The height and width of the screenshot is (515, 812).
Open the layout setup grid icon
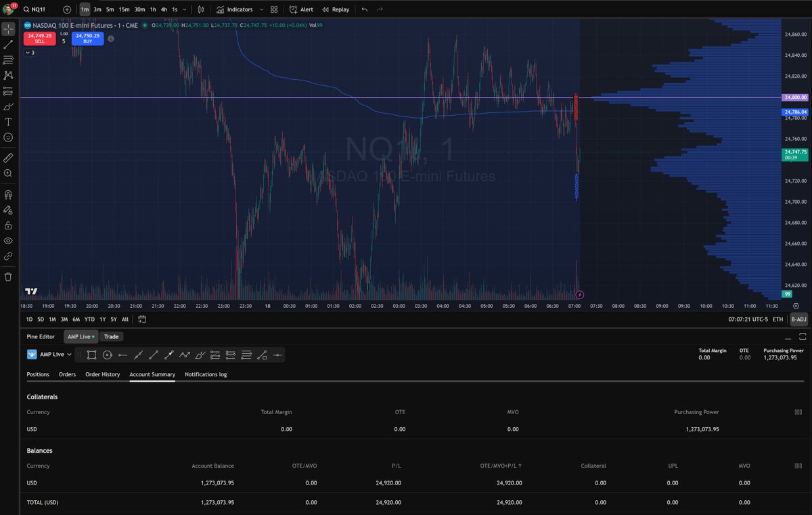click(273, 9)
